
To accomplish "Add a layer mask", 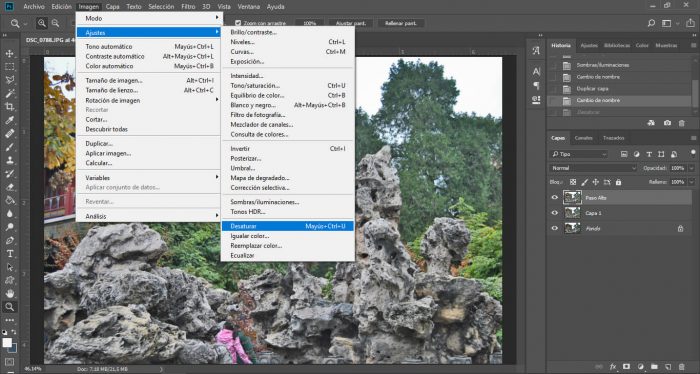I will (626, 367).
